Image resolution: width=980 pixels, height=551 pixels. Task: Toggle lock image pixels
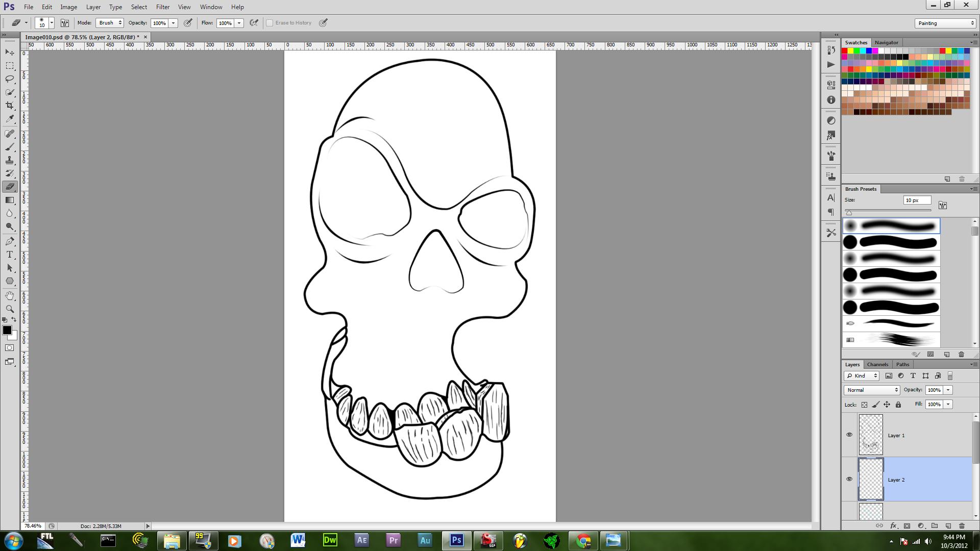[876, 405]
